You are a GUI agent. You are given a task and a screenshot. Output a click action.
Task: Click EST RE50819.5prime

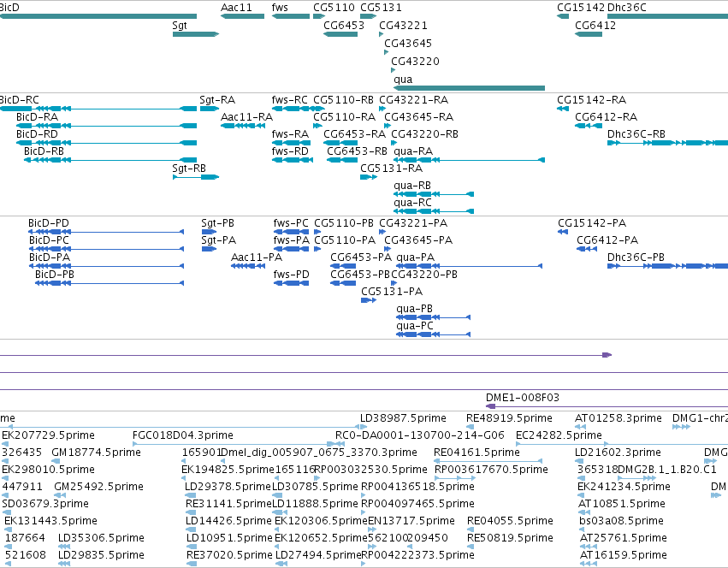coord(510,538)
